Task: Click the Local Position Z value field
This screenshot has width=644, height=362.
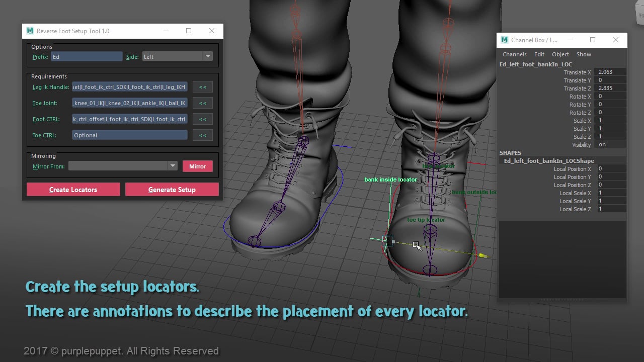Action: click(611, 185)
